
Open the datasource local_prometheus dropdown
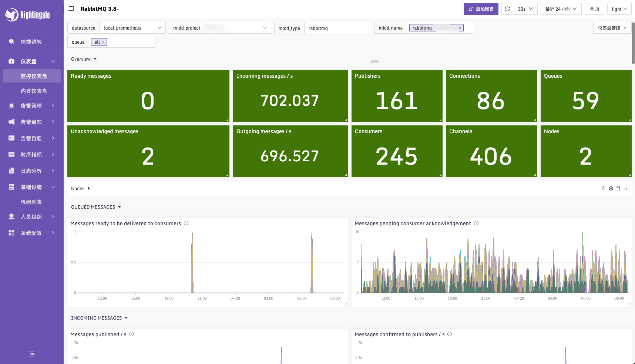132,28
